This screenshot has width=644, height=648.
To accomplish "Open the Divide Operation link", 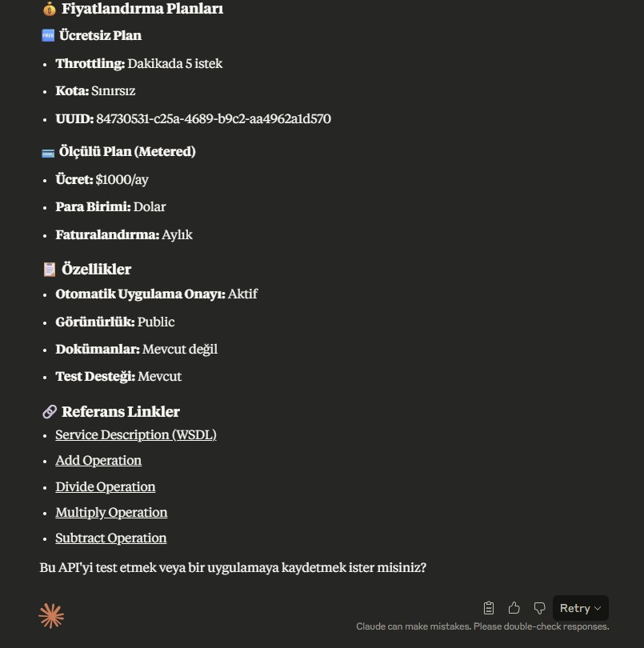I will [106, 487].
